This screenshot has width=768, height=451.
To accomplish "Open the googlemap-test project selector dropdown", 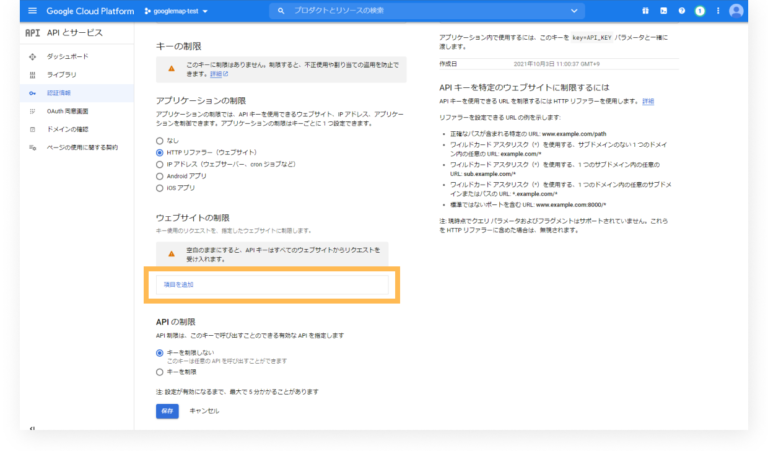I will click(x=176, y=11).
